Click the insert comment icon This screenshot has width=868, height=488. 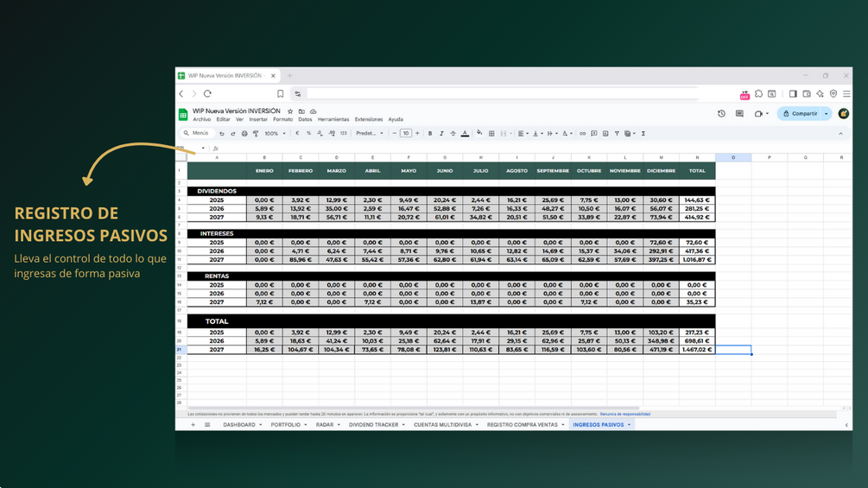pos(594,133)
